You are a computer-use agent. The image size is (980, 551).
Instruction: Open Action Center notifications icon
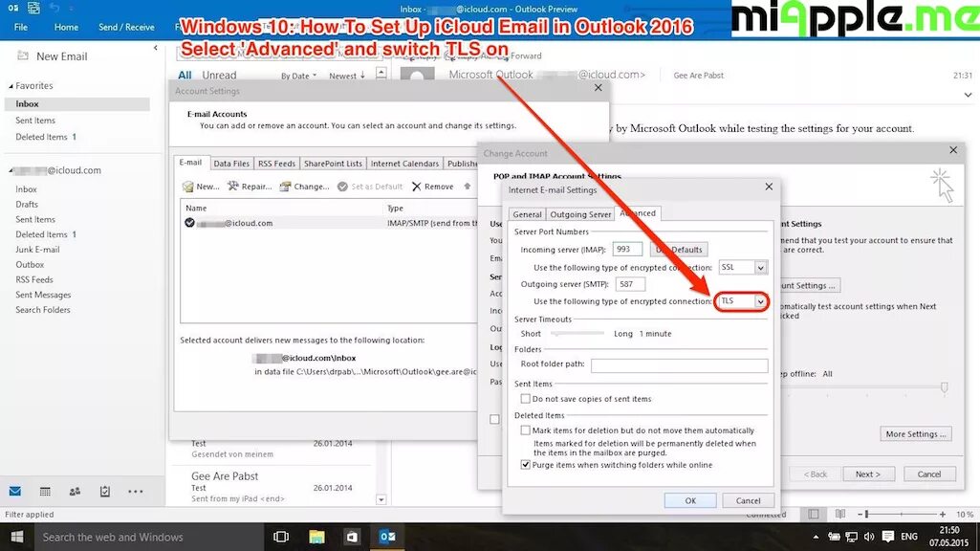[888, 537]
